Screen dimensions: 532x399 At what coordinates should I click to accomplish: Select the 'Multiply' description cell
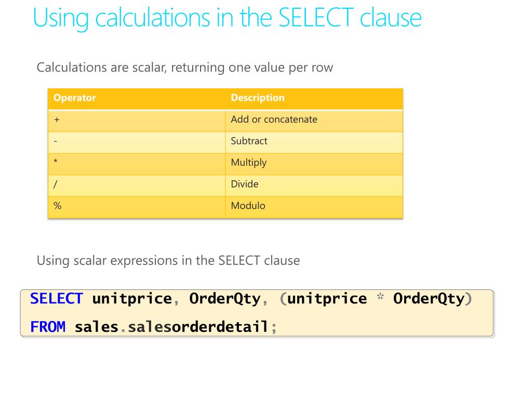(314, 164)
